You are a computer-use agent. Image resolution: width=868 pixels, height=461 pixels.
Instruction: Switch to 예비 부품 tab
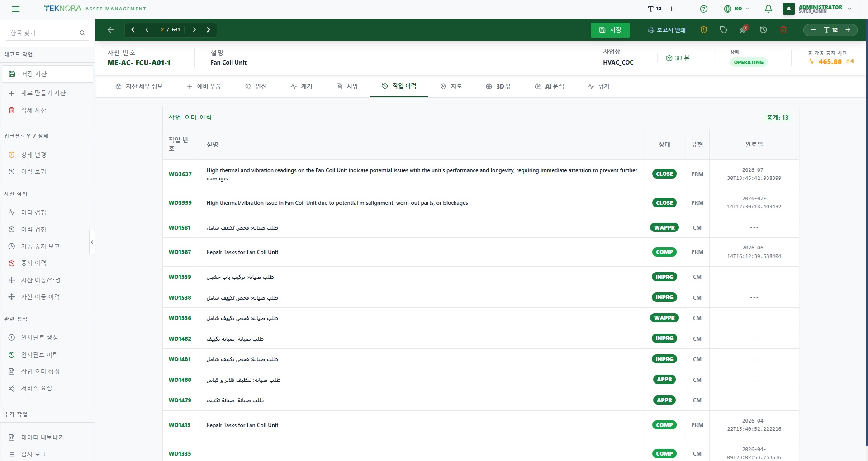204,86
